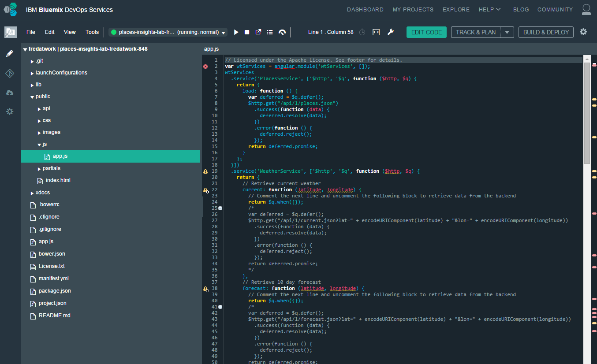Click the warning marker on line 38
597x364 pixels.
click(205, 289)
